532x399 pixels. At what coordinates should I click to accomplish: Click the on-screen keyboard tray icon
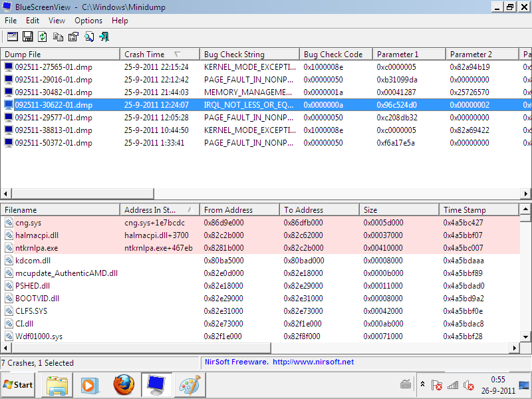(x=406, y=385)
